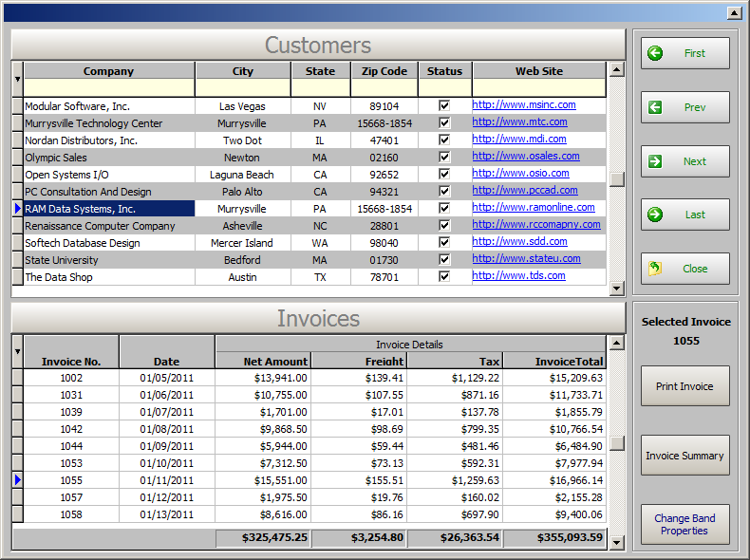Click the row indicator arrow beside invoice 1055
The width and height of the screenshot is (750, 560).
click(x=17, y=481)
